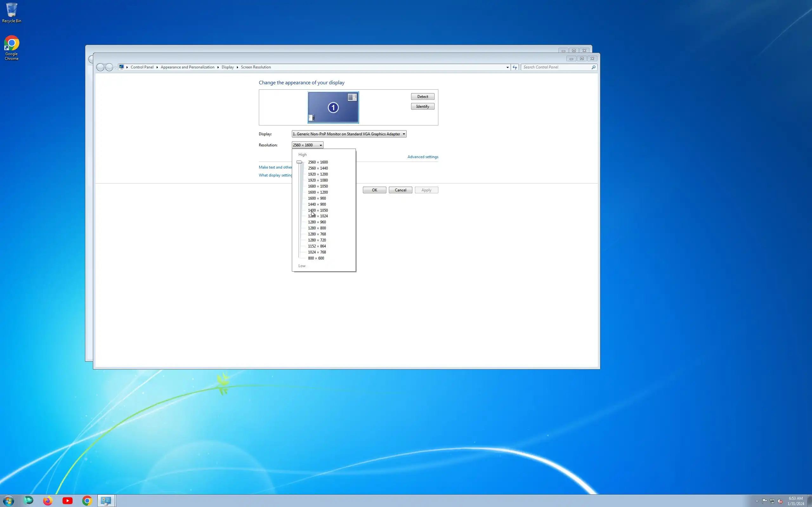
Task: Click refresh icon beside address bar
Action: tap(515, 67)
